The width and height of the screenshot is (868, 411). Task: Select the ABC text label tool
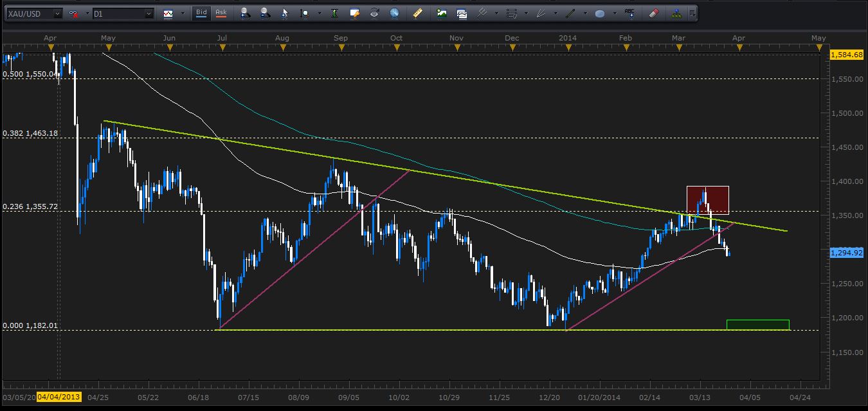629,13
